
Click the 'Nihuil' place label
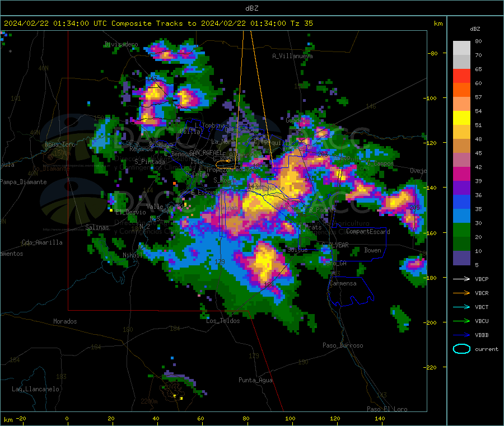click(132, 255)
